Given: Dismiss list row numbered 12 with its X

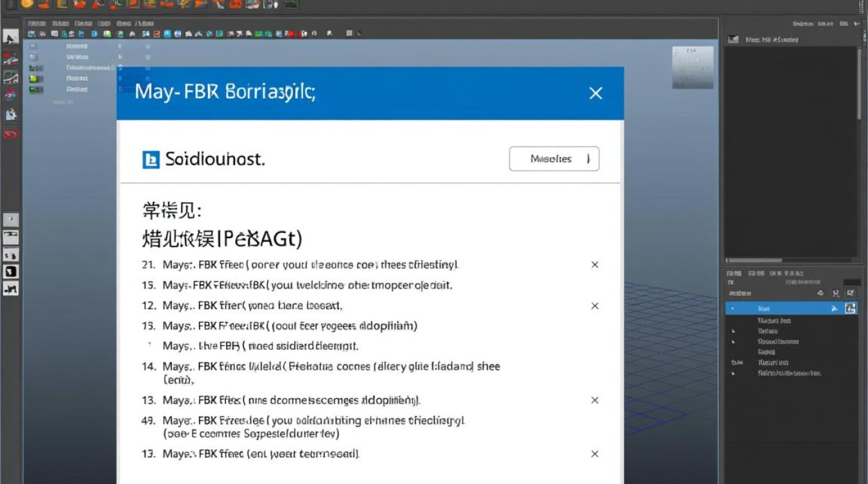Looking at the screenshot, I should (595, 306).
